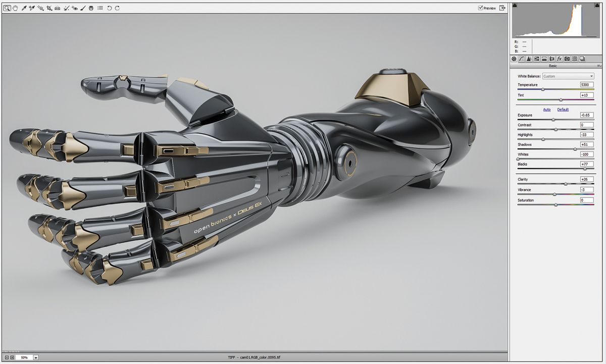Open the Effects fx panel
Screen dimensions: 606x364
click(x=559, y=59)
